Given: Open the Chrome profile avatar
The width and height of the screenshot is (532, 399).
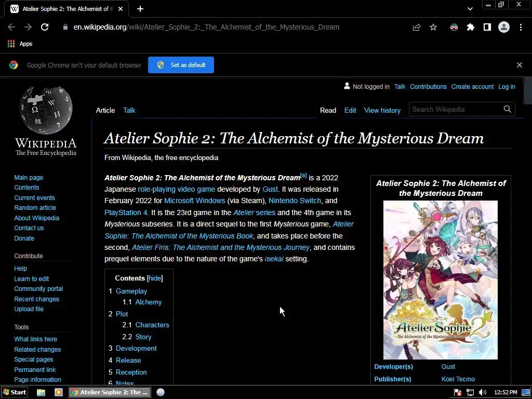Looking at the screenshot, I should (x=504, y=27).
